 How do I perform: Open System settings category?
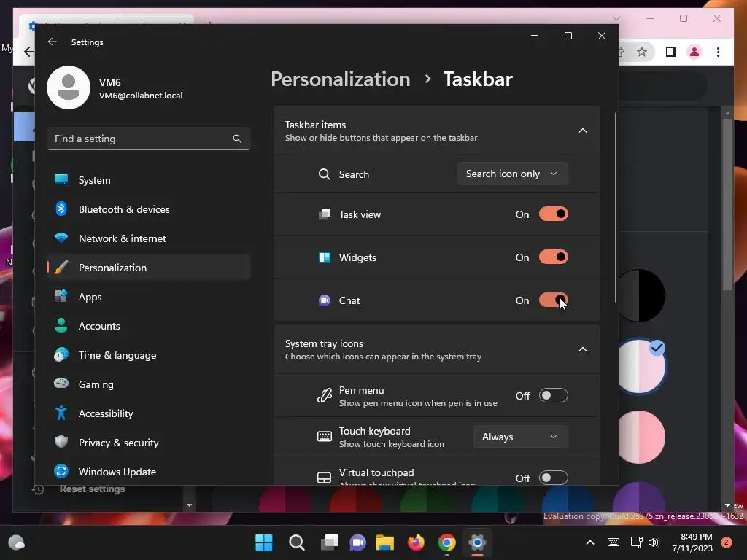click(x=149, y=180)
